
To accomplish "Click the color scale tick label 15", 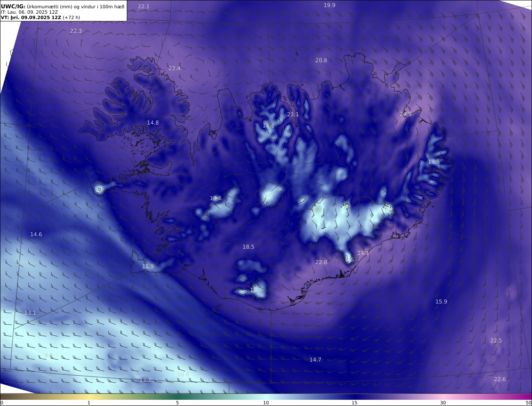I will pos(355,403).
